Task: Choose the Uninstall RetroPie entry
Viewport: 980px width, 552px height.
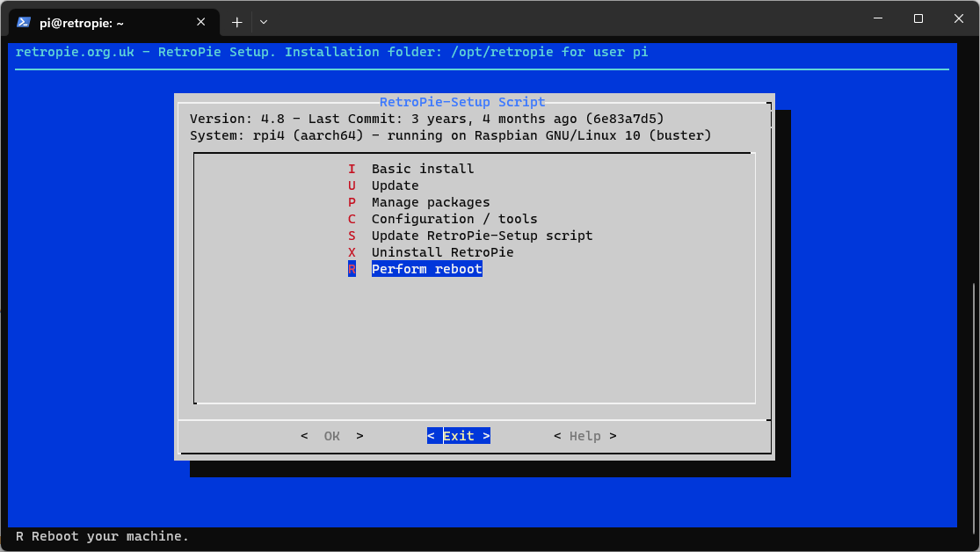Action: click(x=442, y=252)
